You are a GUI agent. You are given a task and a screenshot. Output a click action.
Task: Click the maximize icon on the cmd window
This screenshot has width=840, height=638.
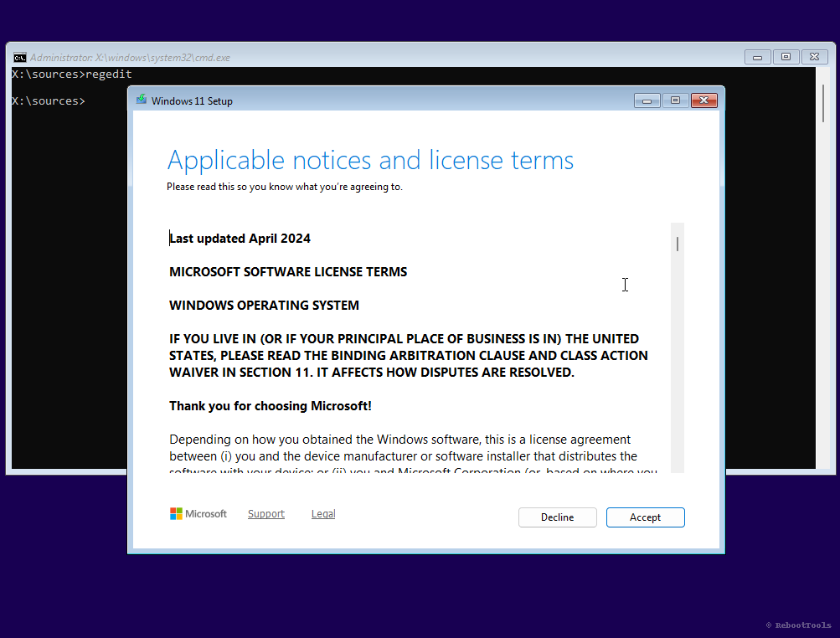click(786, 56)
